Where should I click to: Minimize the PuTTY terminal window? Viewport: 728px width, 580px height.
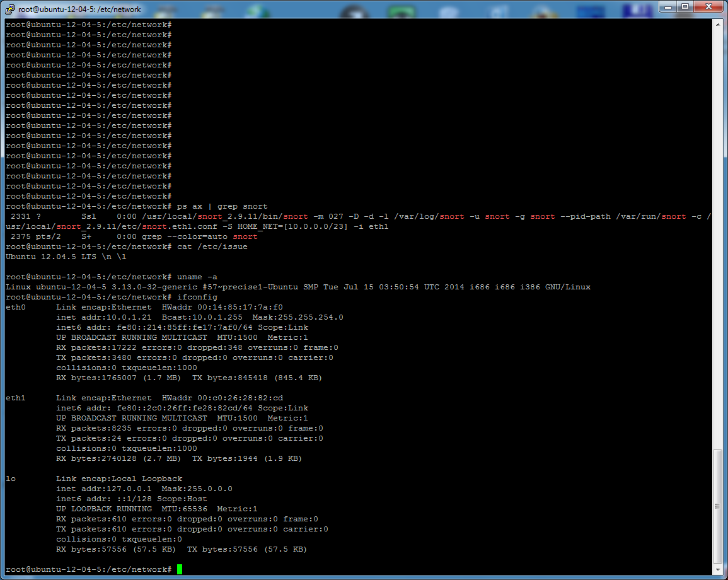669,6
